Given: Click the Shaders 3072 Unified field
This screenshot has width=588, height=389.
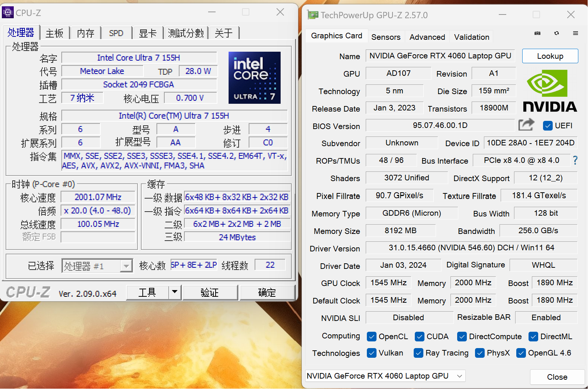Looking at the screenshot, I should [x=407, y=178].
